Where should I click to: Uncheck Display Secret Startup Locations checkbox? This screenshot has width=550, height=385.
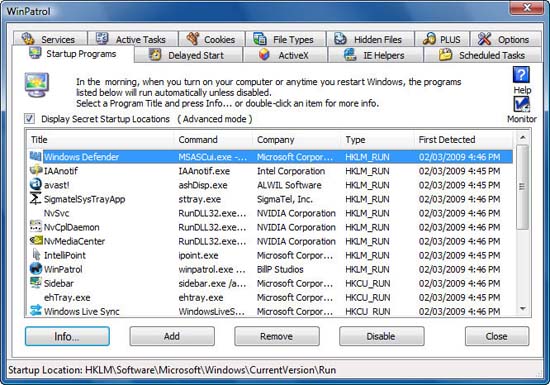click(x=29, y=119)
